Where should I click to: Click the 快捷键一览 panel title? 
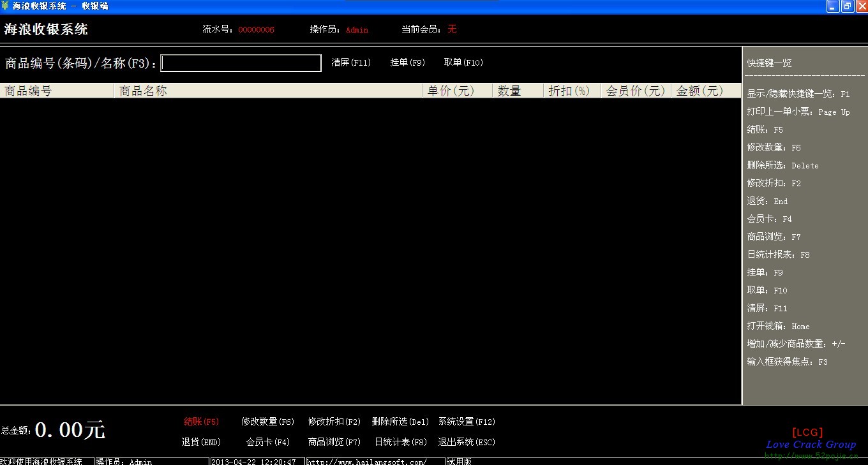click(x=769, y=63)
